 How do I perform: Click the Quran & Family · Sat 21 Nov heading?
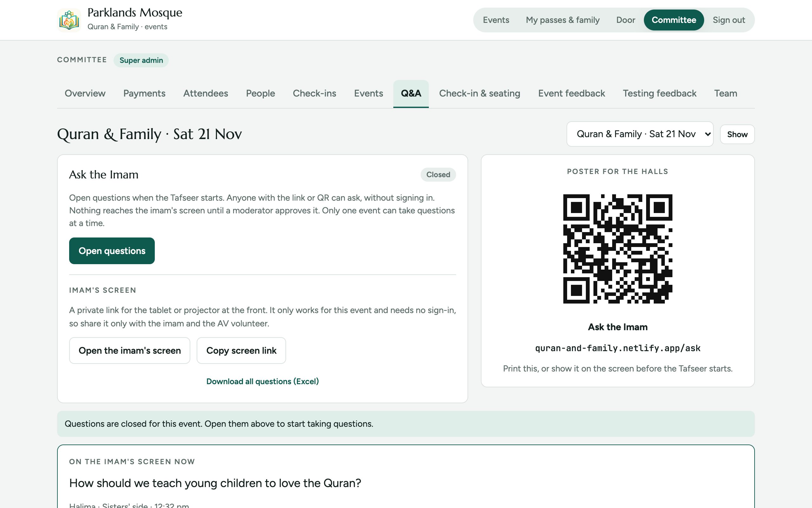click(149, 134)
